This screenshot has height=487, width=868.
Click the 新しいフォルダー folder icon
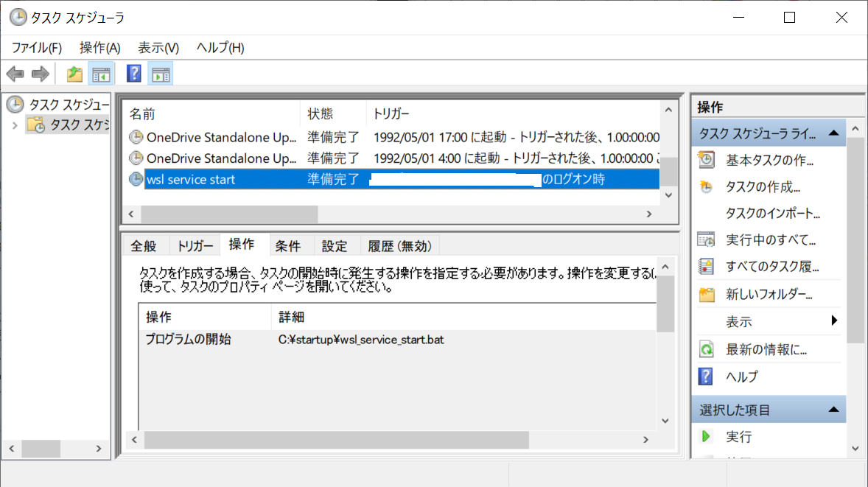[707, 295]
